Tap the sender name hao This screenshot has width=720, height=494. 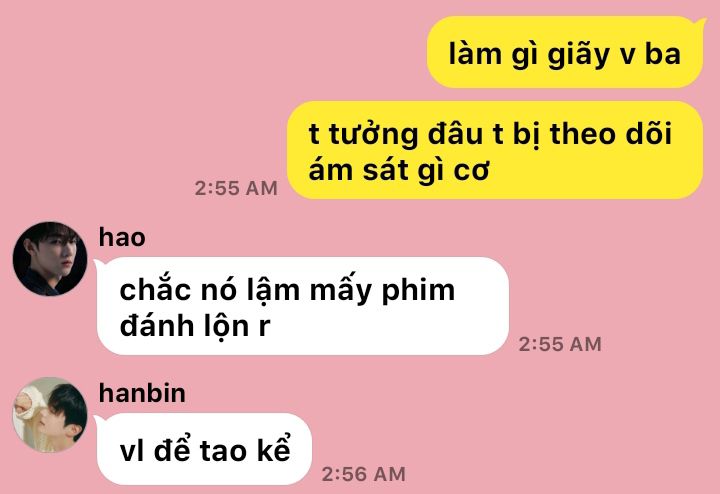[x=122, y=237]
